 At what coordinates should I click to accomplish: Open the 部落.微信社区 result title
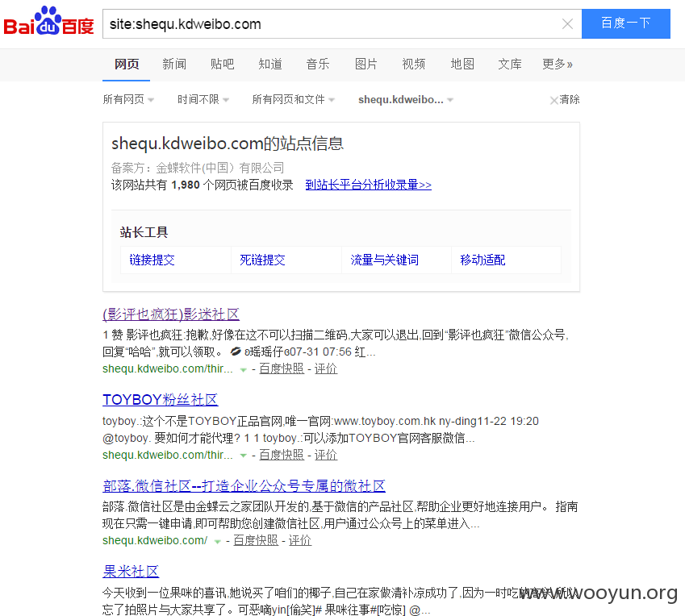pos(244,486)
